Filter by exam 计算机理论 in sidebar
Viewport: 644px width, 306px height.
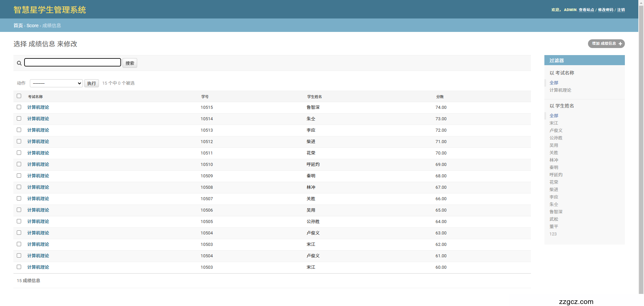(x=560, y=90)
